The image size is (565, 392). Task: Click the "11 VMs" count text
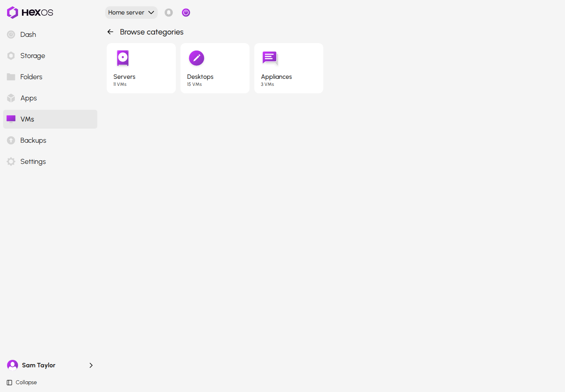click(x=120, y=84)
